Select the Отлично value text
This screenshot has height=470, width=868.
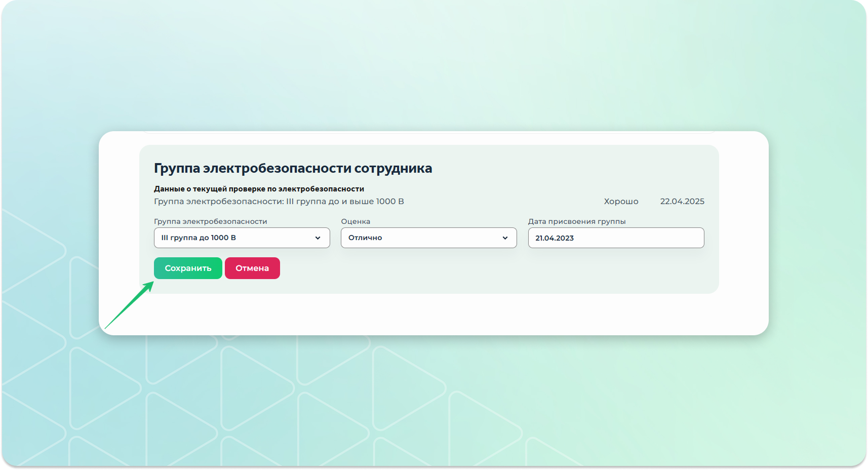365,238
